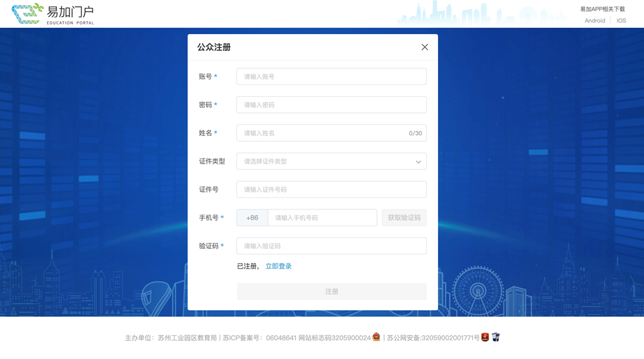Click the 立即登录 link
The image size is (644, 359).
(x=278, y=266)
